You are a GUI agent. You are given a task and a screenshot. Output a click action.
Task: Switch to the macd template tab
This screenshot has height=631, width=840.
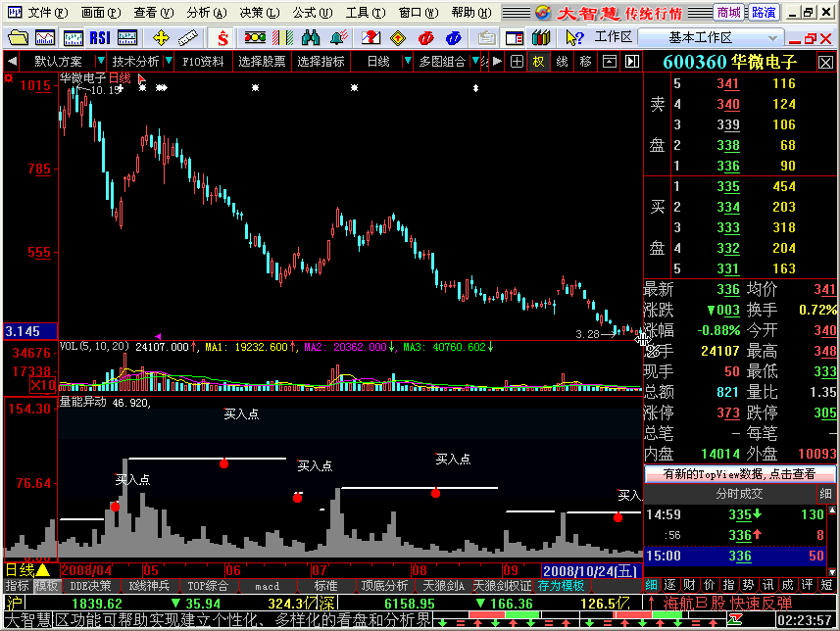point(267,586)
